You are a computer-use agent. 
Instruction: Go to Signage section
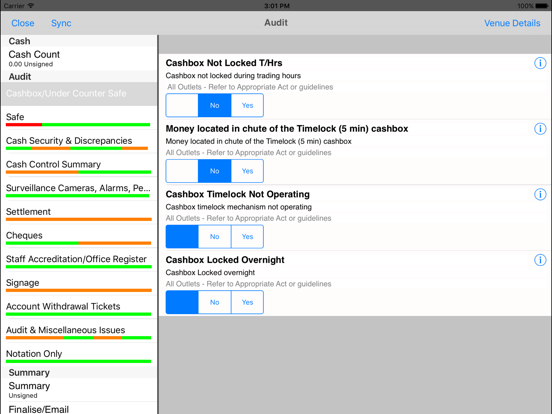coord(79,284)
